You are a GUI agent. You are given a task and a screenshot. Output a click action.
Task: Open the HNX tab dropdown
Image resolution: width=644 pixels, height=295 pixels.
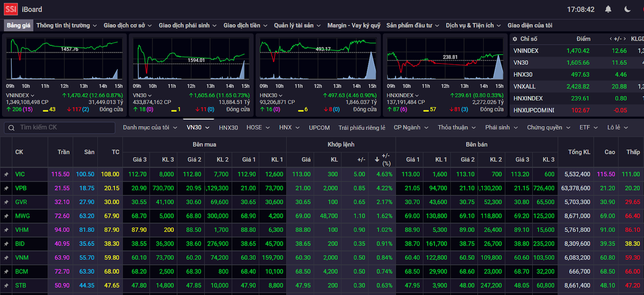coord(289,127)
